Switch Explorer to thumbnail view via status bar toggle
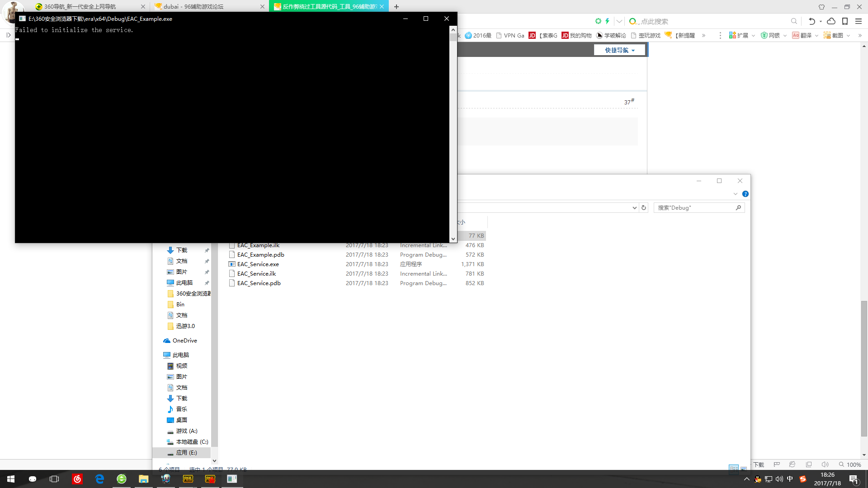The width and height of the screenshot is (868, 488). click(x=744, y=469)
